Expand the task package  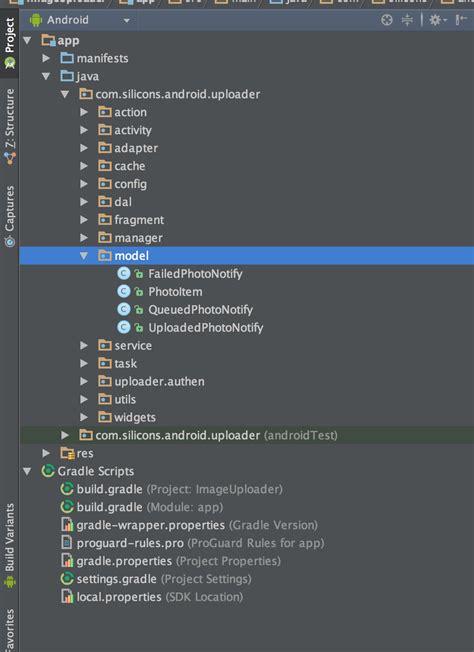click(84, 363)
